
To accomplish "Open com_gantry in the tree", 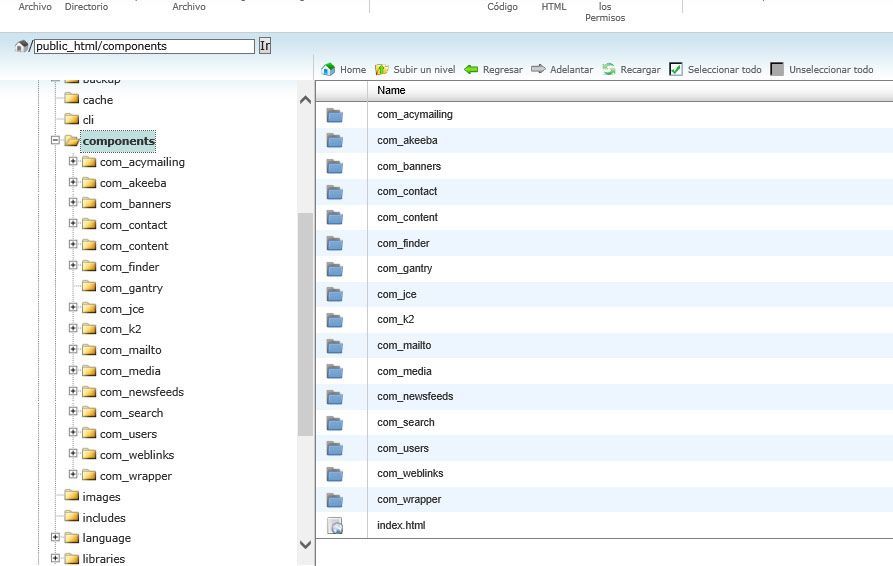I will [131, 288].
